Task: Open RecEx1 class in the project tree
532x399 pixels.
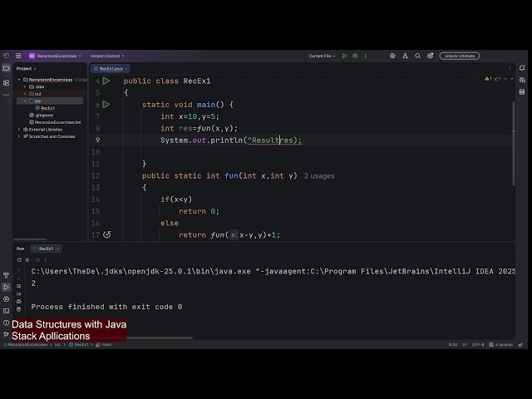Action: tap(45, 108)
